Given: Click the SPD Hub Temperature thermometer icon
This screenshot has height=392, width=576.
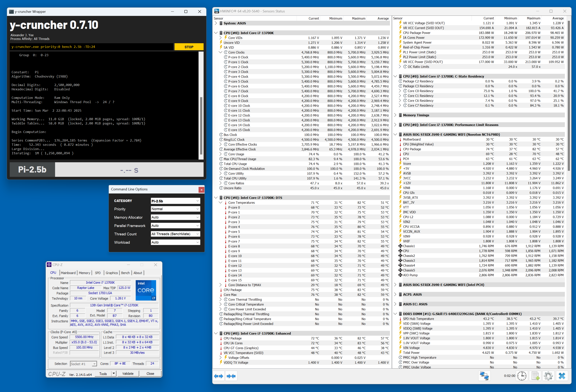Looking at the screenshot, I should (400, 319).
